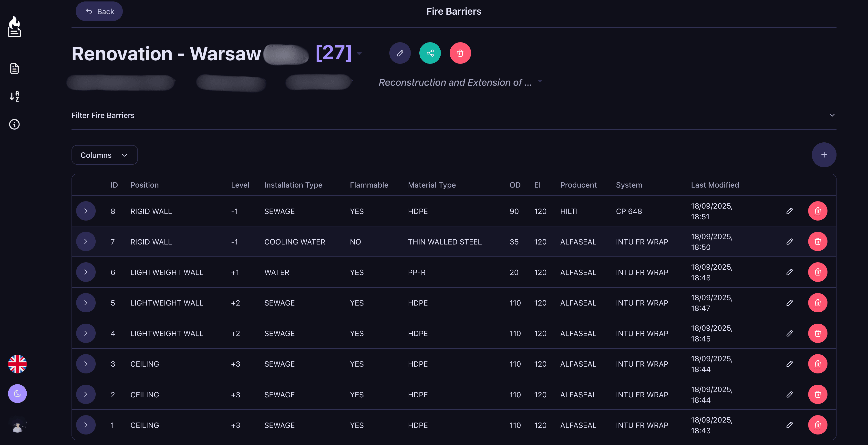Switch language using the British flag icon
The image size is (868, 445).
[x=17, y=364]
